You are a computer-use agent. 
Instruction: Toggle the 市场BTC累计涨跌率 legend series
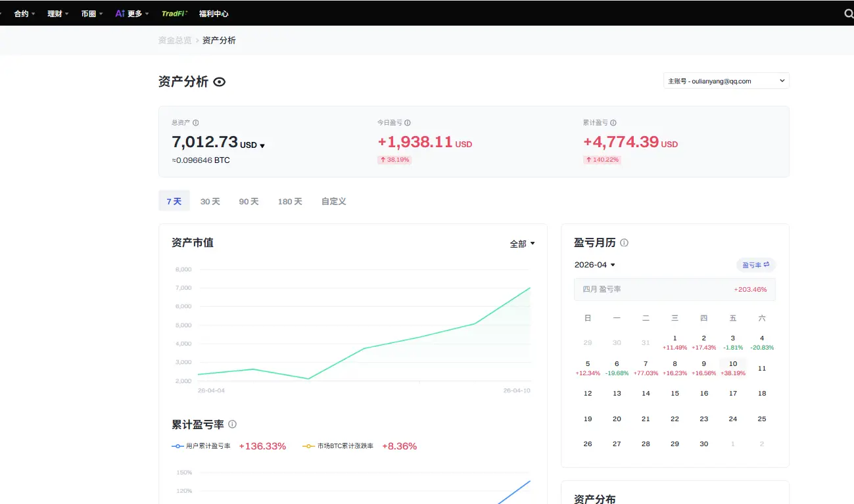tap(338, 446)
